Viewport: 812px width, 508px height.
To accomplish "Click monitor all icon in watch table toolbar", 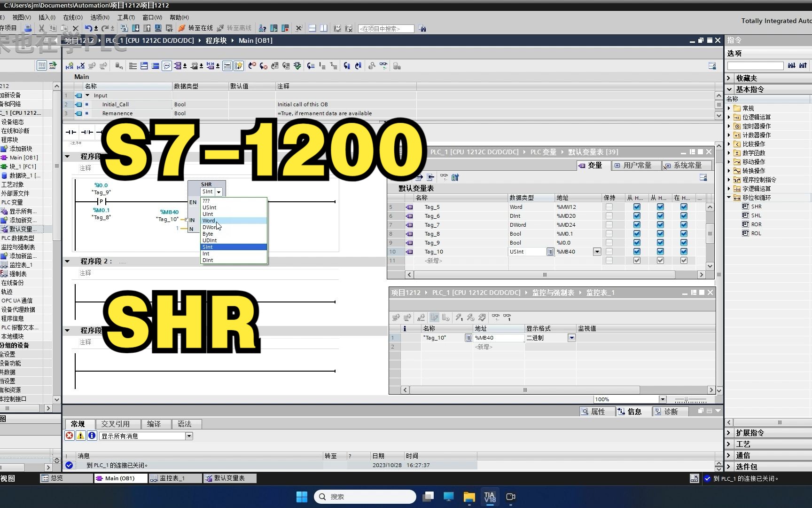I will click(x=495, y=317).
